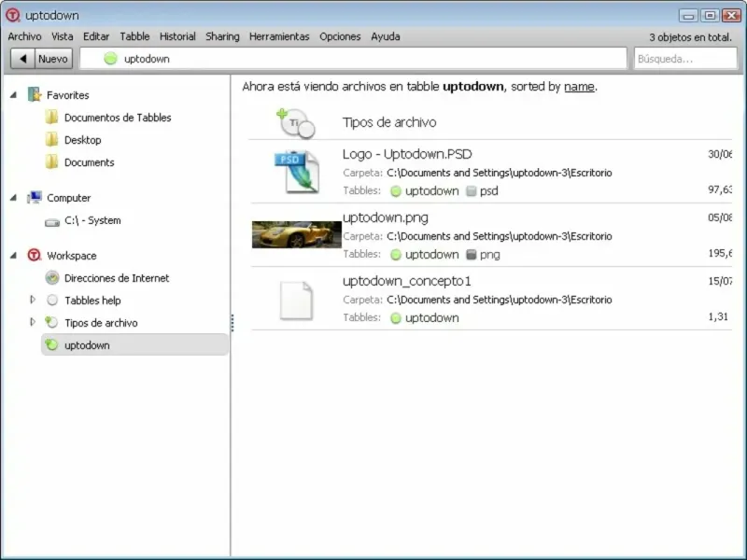Screen dimensions: 747x560
Task: Open the Editar menu
Action: pos(96,36)
